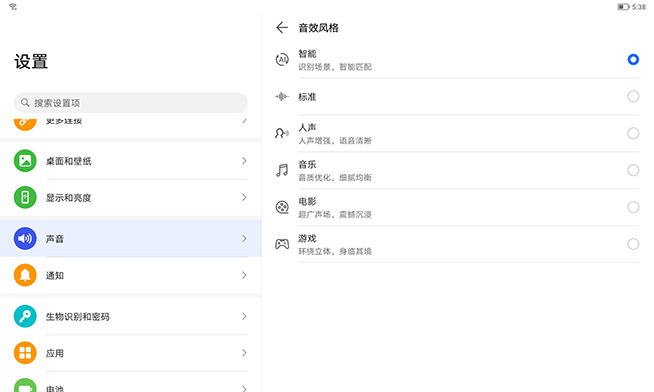
Task: Select the 游戏 radio button
Action: 633,244
